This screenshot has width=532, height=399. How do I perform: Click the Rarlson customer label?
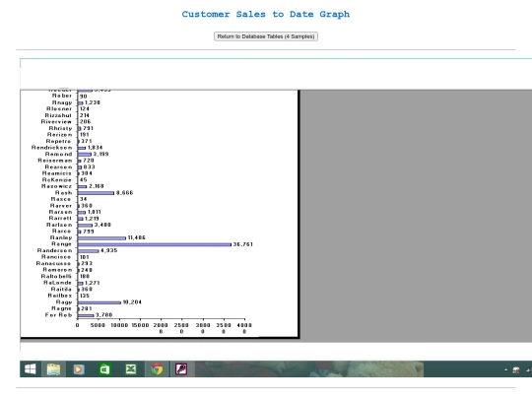pos(59,225)
